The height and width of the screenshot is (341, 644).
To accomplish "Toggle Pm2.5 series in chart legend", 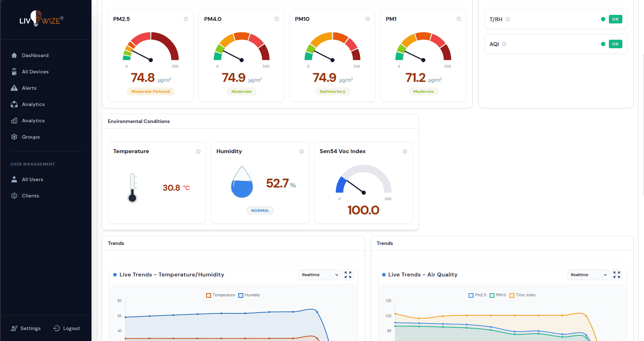I will click(477, 295).
